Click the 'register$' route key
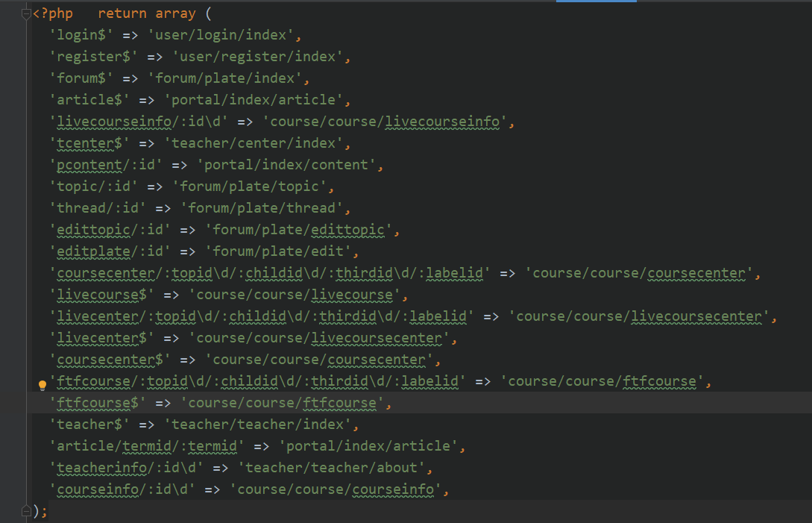Image resolution: width=812 pixels, height=523 pixels. point(94,57)
